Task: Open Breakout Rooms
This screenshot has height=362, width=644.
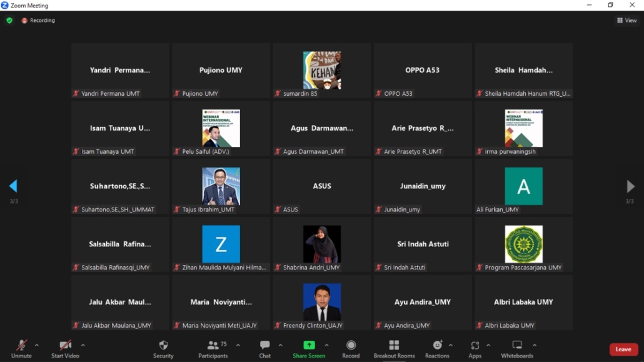Action: click(x=394, y=346)
